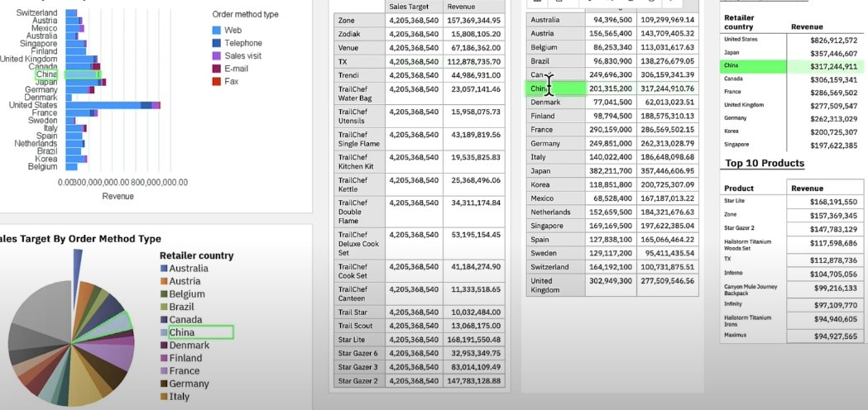Select TrailChef Kitchen Kit row header
This screenshot has width=868, height=410.
(x=359, y=162)
